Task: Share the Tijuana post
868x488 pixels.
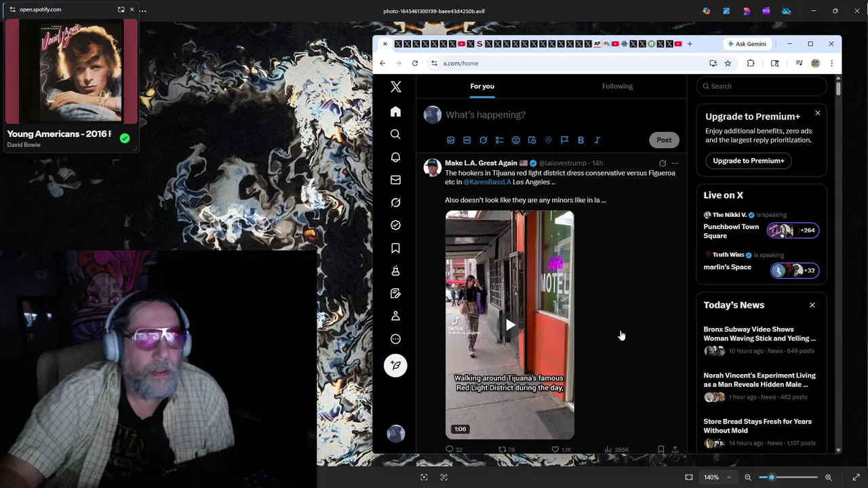Action: 675,449
